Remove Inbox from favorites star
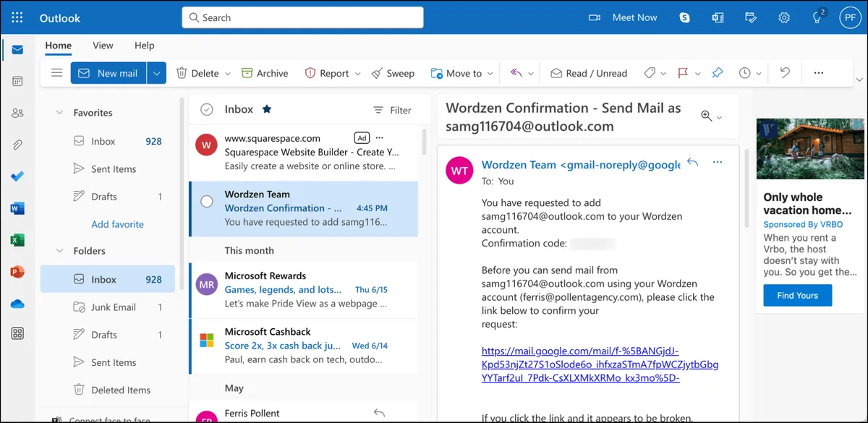This screenshot has height=423, width=868. [x=267, y=109]
